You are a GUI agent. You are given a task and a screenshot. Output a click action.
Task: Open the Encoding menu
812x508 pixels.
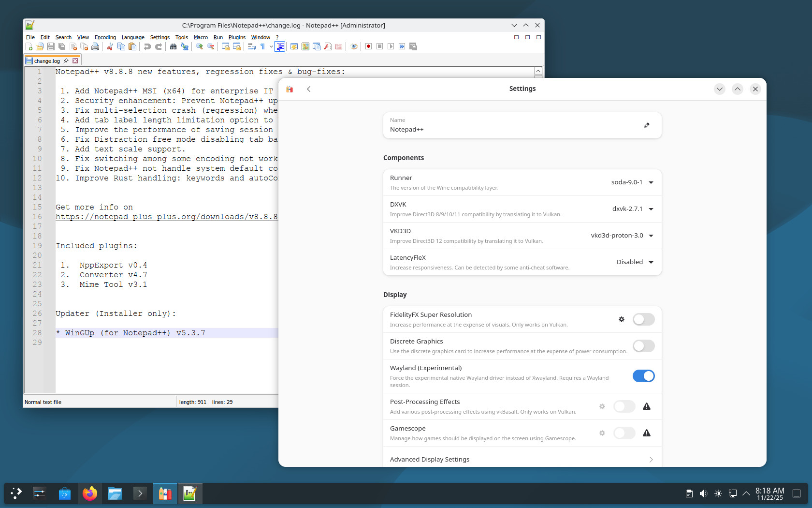[x=105, y=37]
